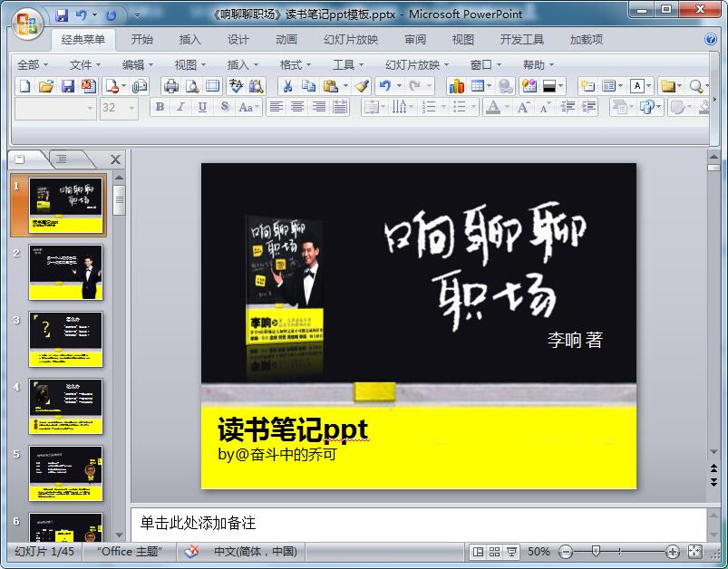Image resolution: width=728 pixels, height=569 pixels.
Task: Open the font size dropdown
Action: [131, 108]
